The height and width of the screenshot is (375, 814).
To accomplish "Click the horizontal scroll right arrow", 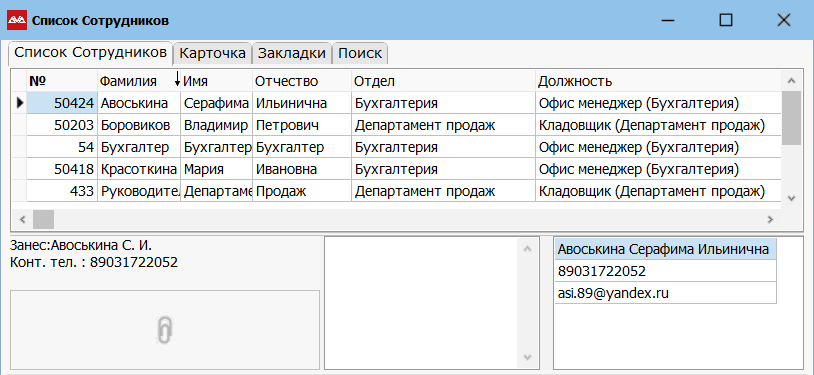I will (x=770, y=219).
